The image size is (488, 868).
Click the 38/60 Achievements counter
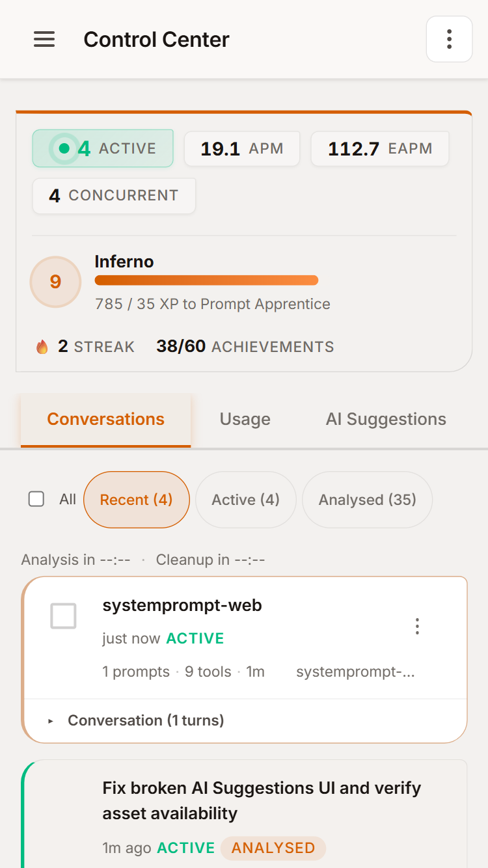pyautogui.click(x=245, y=347)
